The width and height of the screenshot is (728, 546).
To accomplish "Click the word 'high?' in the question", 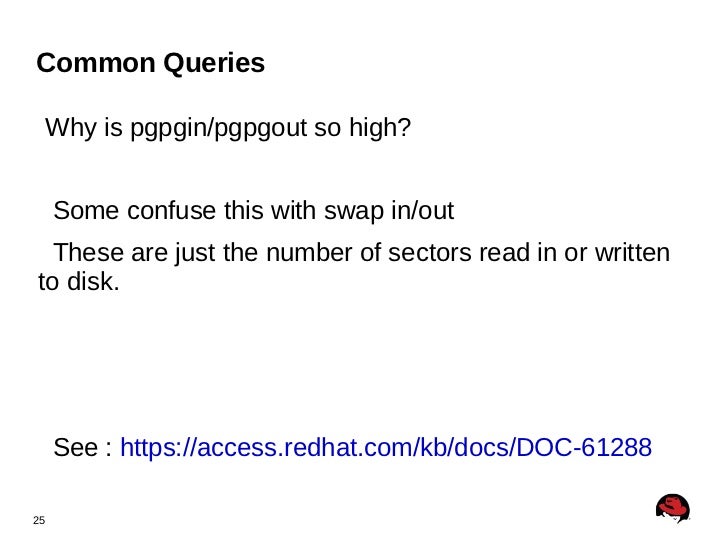I will pos(380,128).
